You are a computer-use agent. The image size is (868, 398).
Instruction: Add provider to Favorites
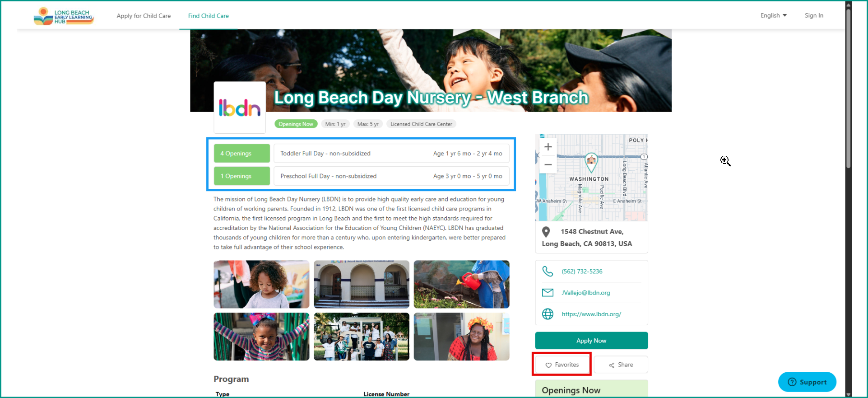click(x=562, y=365)
